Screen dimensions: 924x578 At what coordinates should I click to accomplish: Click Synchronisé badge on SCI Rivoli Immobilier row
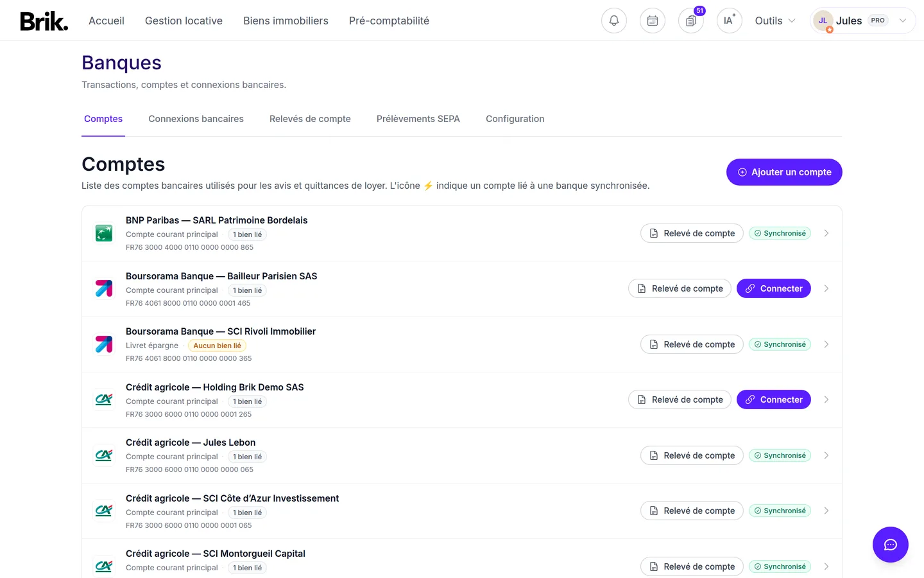coord(780,344)
